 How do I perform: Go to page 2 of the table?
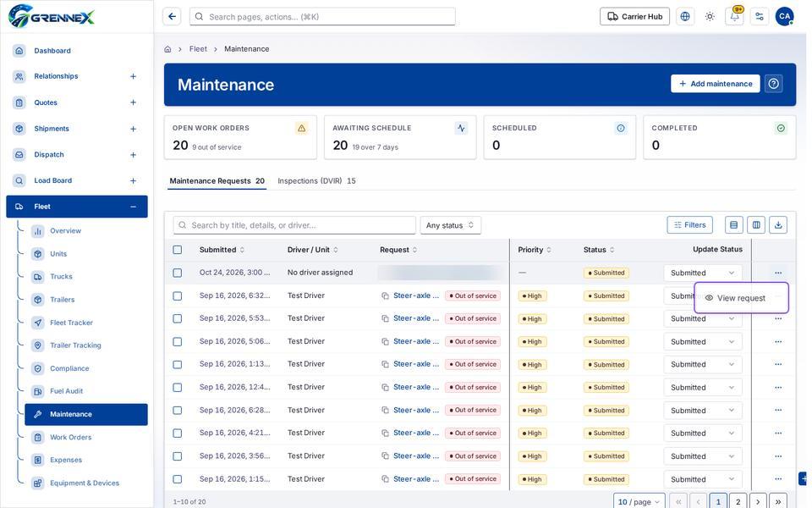(738, 501)
